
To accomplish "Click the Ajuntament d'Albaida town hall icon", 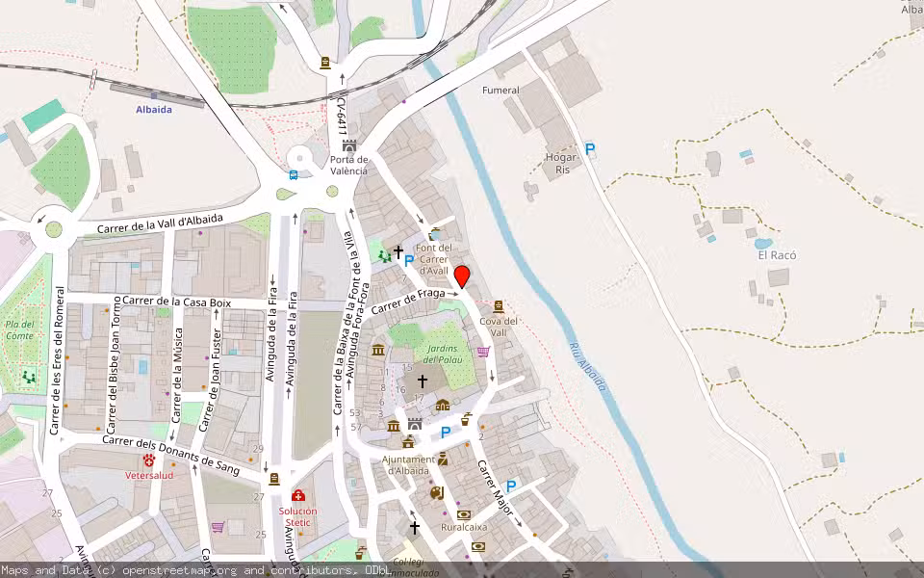I will tap(409, 442).
